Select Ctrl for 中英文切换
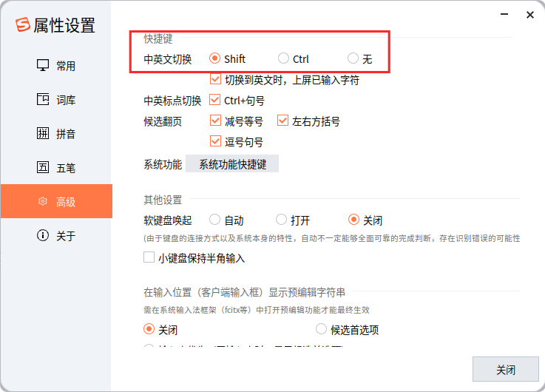 tap(284, 58)
